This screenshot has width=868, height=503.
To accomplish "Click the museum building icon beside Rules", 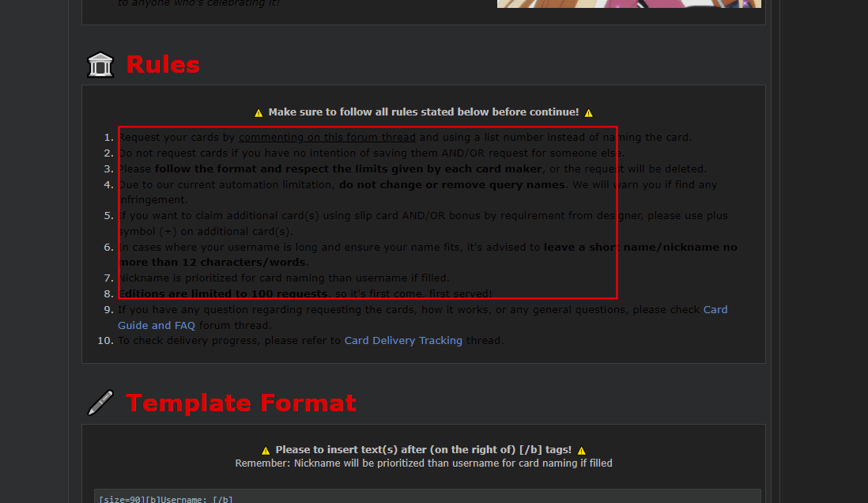I will pos(100,65).
